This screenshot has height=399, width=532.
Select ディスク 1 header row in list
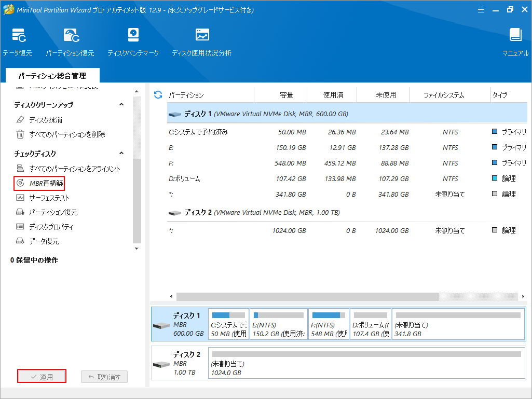click(x=347, y=114)
